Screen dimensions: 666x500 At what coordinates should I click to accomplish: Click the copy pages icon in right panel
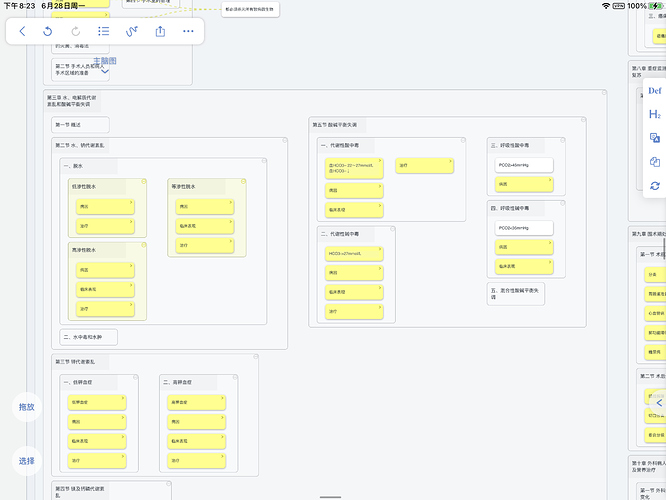655,161
